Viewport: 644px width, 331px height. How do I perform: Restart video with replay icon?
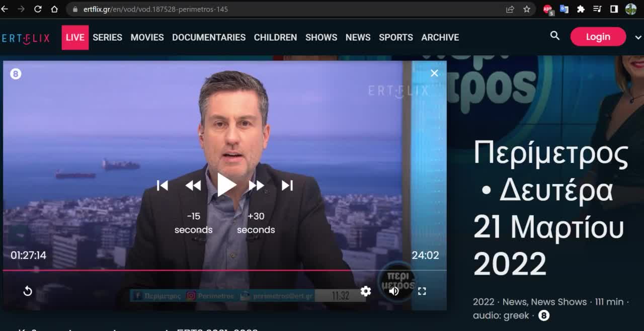[x=28, y=291]
